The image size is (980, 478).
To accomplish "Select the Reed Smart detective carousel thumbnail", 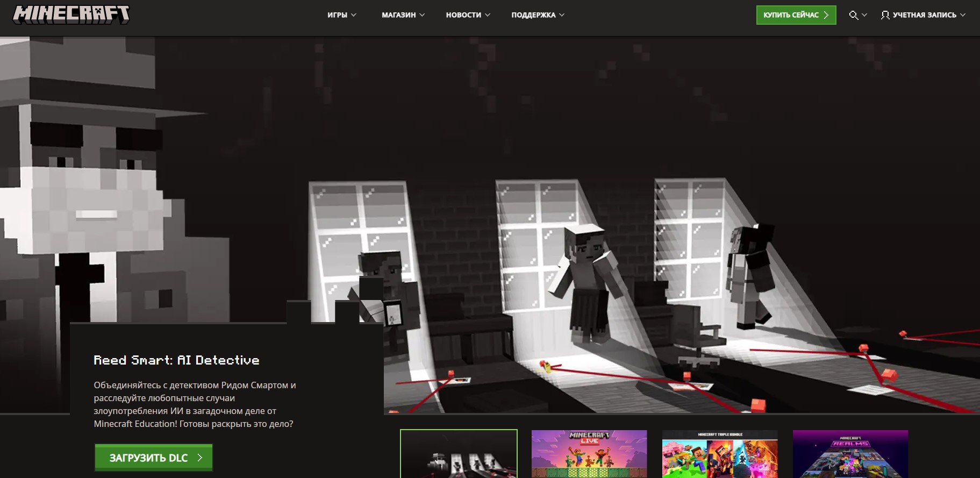I will pyautogui.click(x=459, y=453).
